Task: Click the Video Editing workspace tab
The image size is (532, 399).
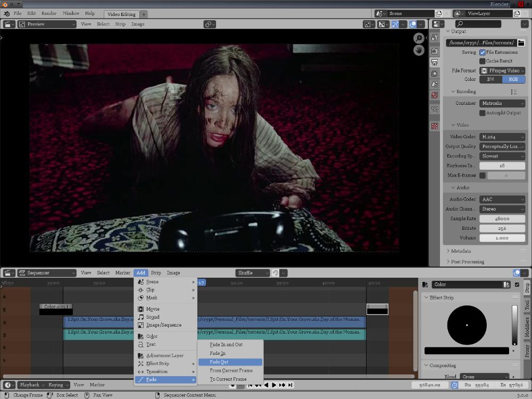Action: (121, 14)
